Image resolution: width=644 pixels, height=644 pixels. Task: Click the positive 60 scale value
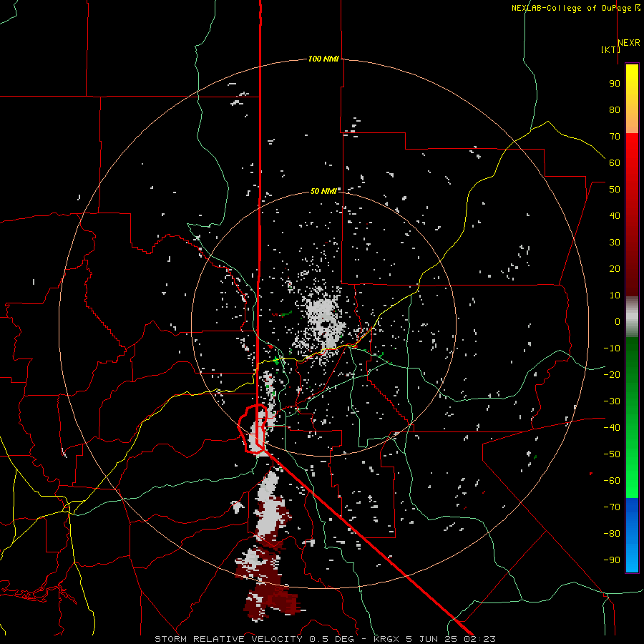click(615, 163)
